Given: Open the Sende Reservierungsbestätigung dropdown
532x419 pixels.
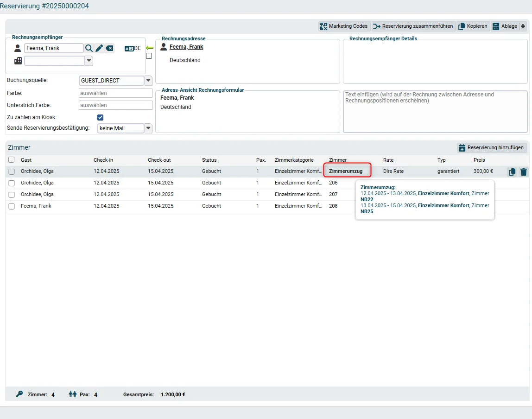Looking at the screenshot, I should (148, 128).
